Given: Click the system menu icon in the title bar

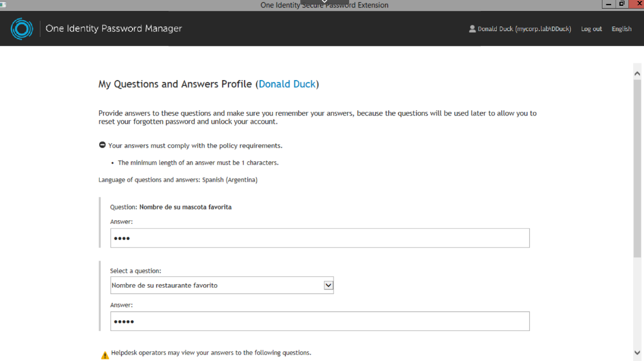Looking at the screenshot, I should (3, 5).
